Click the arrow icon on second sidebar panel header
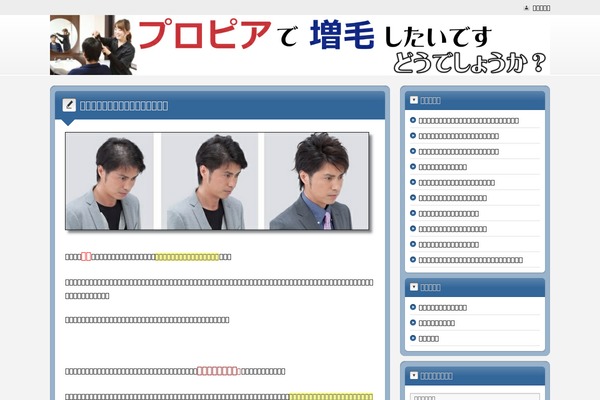This screenshot has height=400, width=600. pos(414,287)
